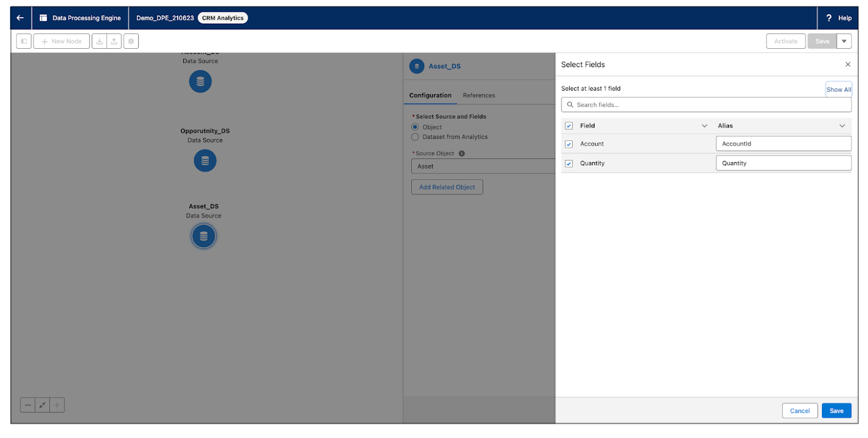The height and width of the screenshot is (438, 868).
Task: Click the Account field name cell
Action: 592,144
